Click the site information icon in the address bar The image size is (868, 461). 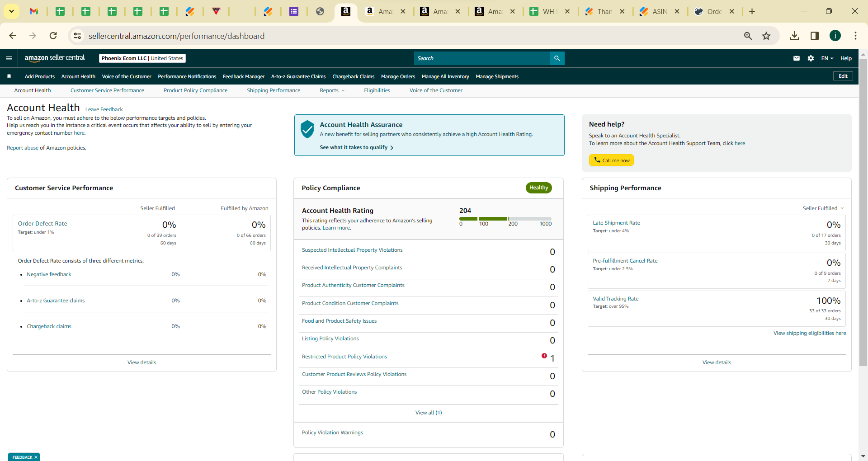78,36
